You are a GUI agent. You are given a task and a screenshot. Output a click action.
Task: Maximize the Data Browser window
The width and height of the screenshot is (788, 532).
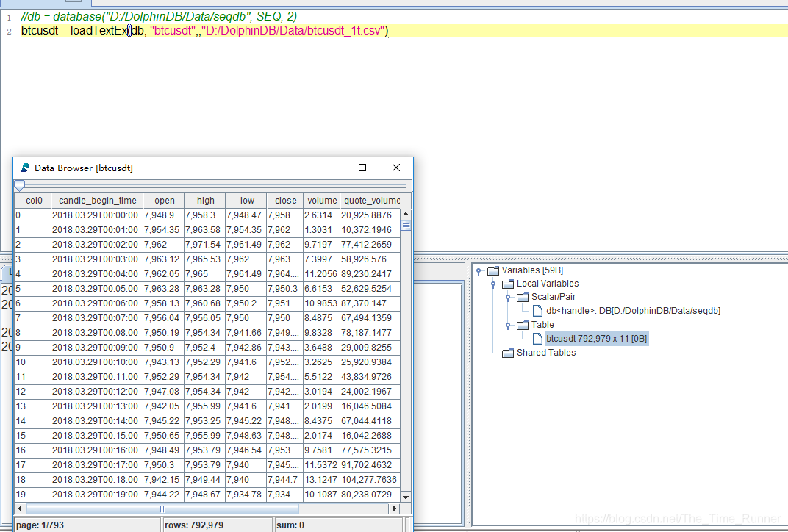362,168
